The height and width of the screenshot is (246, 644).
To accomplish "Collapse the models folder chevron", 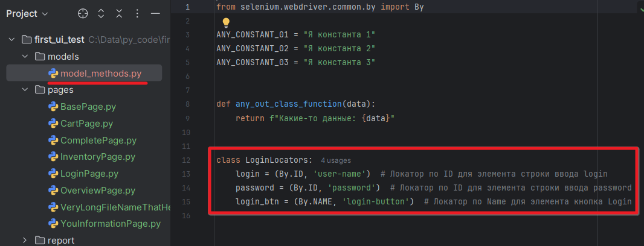I will point(24,56).
